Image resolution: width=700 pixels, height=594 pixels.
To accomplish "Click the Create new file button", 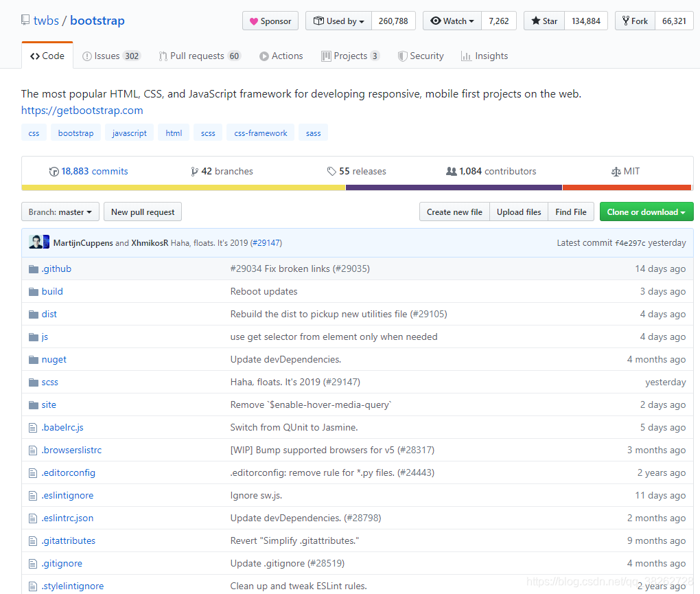I will point(454,212).
